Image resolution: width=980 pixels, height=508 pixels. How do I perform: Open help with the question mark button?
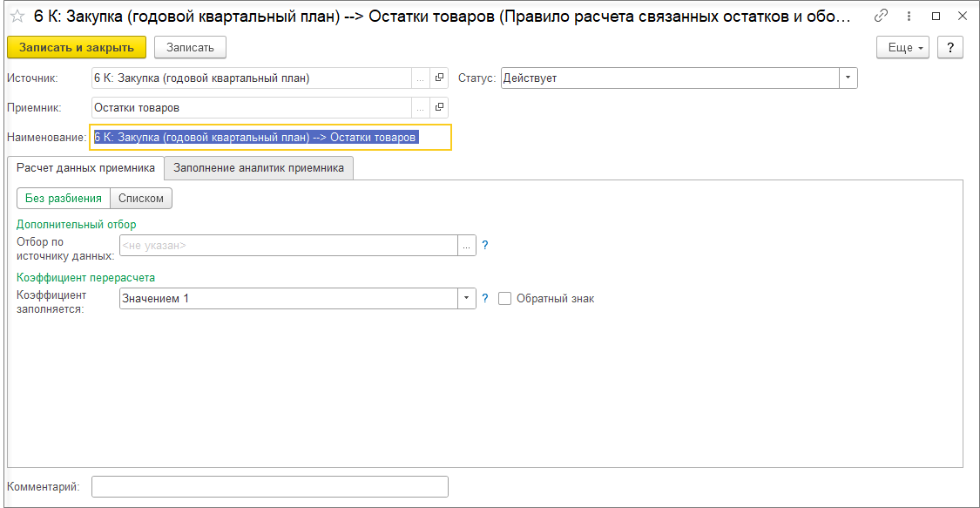click(x=950, y=47)
